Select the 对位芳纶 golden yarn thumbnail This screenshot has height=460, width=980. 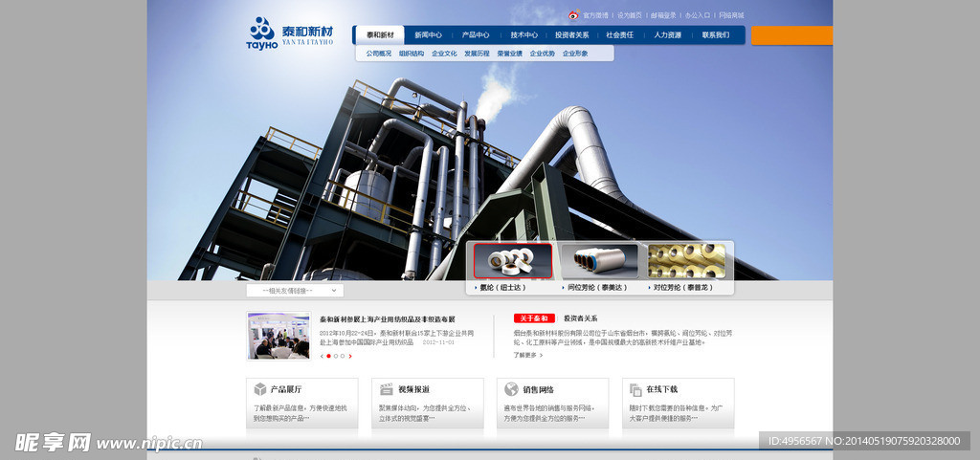(686, 260)
